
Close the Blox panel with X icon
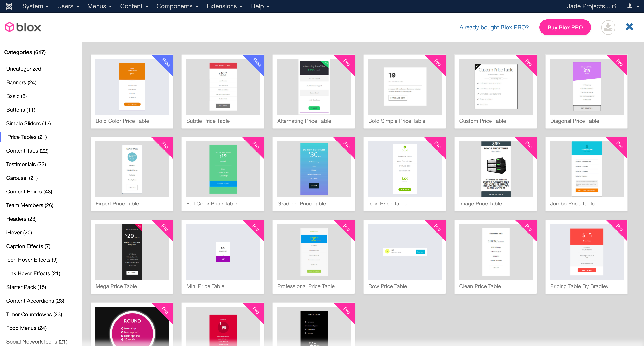tap(629, 27)
